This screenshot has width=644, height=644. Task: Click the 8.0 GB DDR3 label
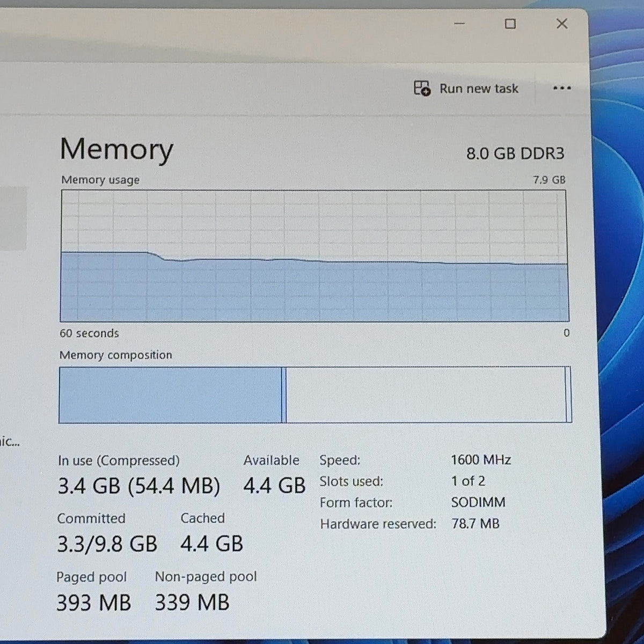point(515,153)
